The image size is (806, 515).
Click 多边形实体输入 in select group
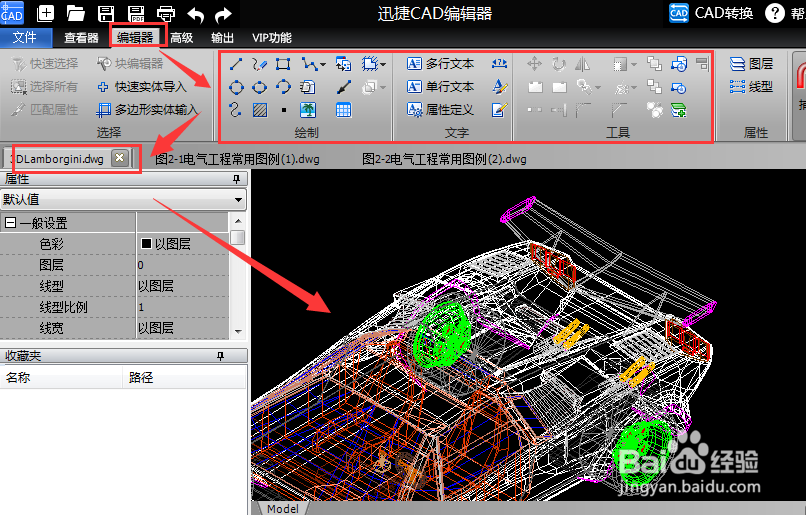147,109
